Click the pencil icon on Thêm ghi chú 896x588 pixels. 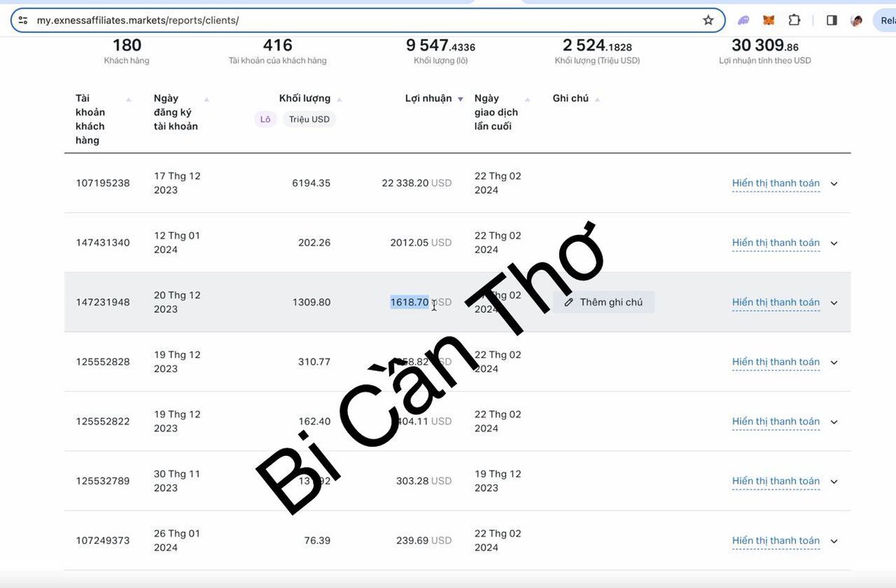[568, 301]
